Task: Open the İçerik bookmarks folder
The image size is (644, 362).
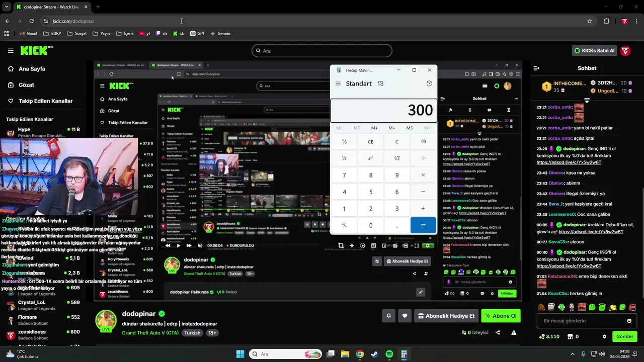Action: pyautogui.click(x=125, y=34)
